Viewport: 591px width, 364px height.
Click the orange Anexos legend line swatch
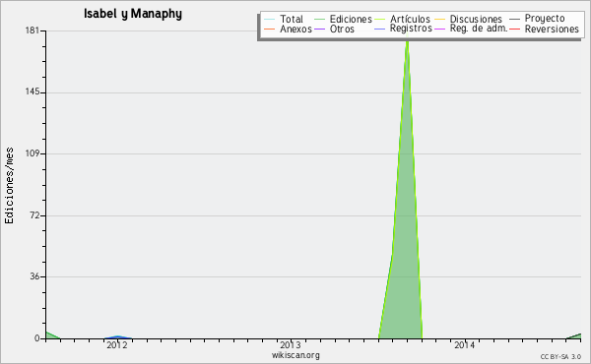pos(270,29)
